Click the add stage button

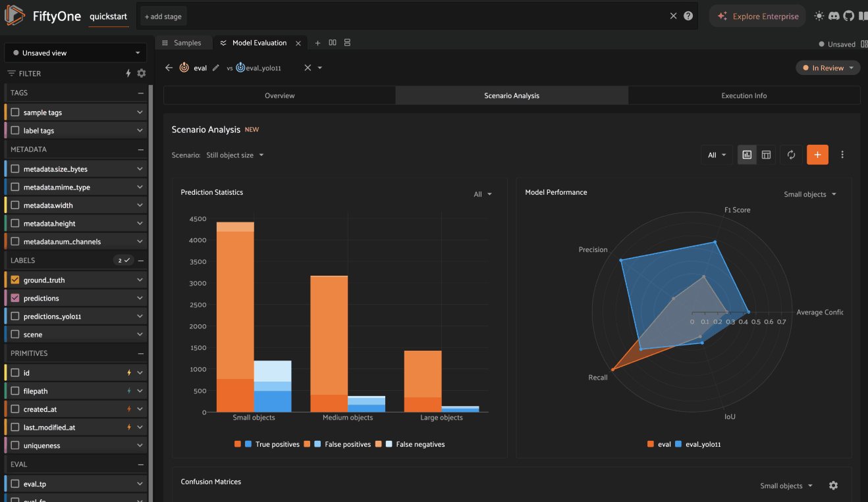163,16
